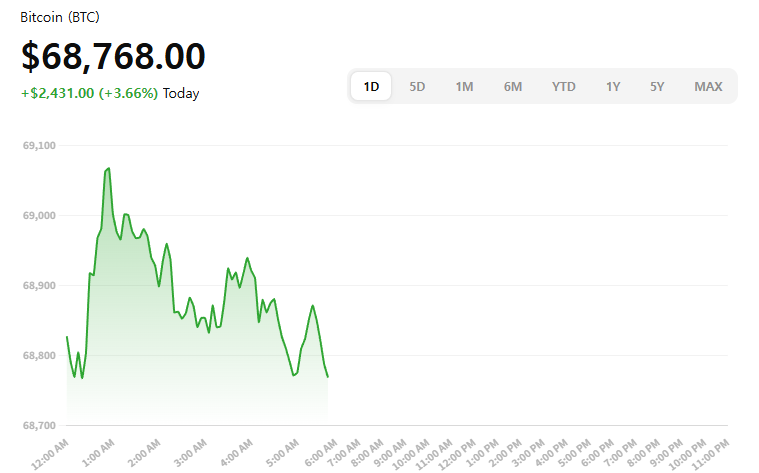Viewport: 759px width, 473px height.
Task: Select the 1D time range tab
Action: click(x=371, y=86)
